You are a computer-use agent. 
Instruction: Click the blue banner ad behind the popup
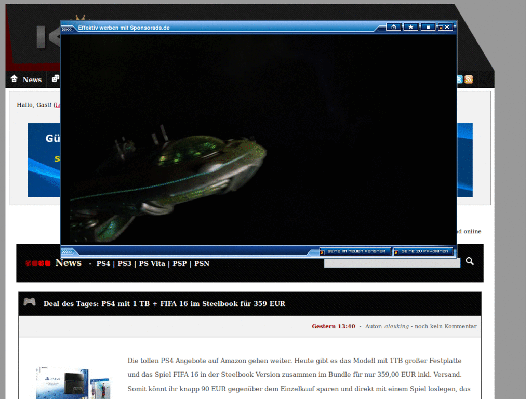click(x=44, y=160)
